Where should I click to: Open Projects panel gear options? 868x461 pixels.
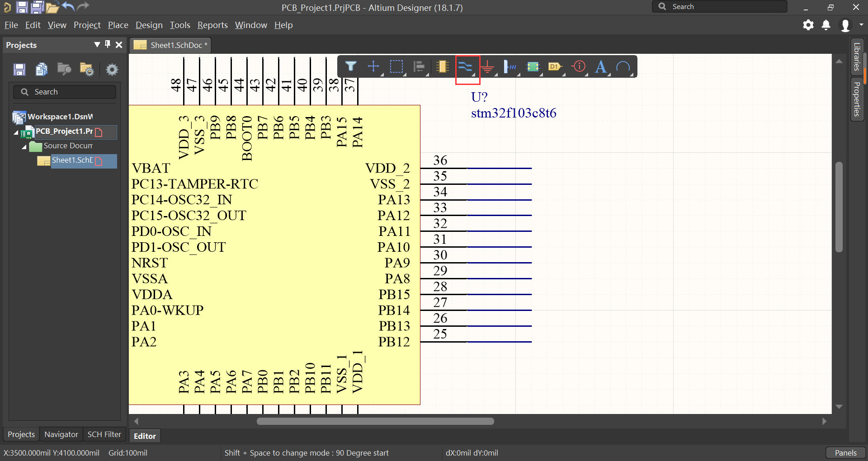[112, 69]
